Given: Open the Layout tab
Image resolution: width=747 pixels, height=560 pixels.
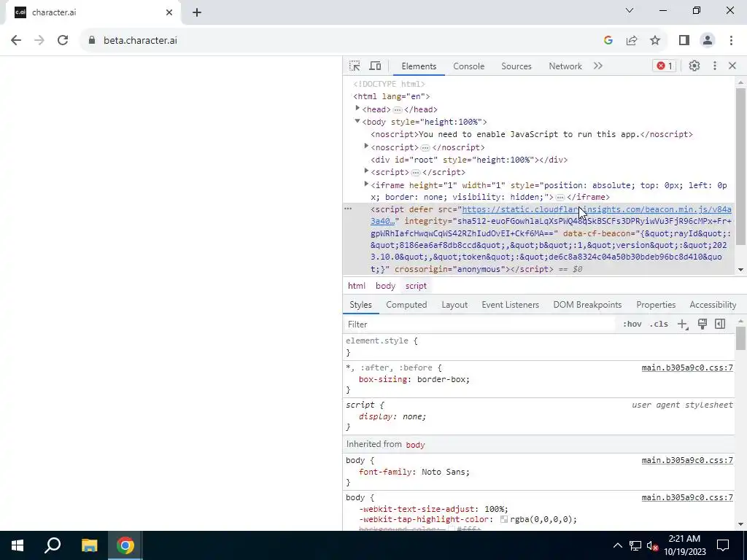Looking at the screenshot, I should pos(454,305).
